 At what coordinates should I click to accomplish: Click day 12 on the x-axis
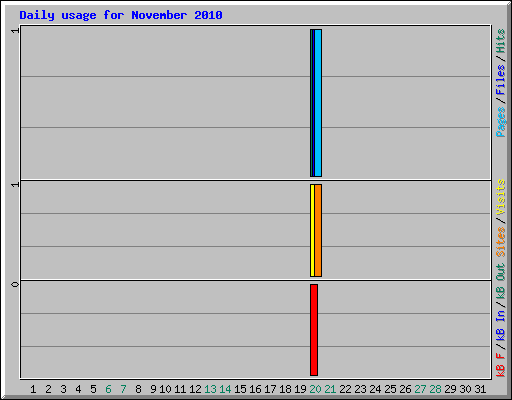pos(195,389)
